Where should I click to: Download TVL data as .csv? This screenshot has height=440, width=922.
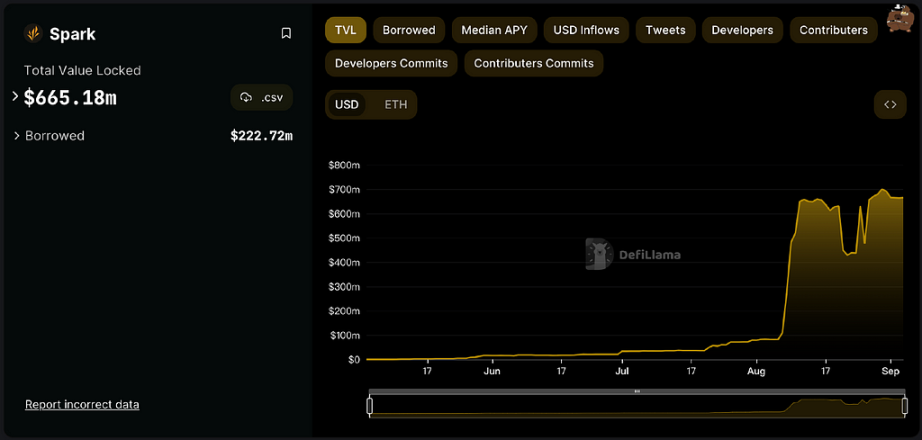tap(262, 98)
